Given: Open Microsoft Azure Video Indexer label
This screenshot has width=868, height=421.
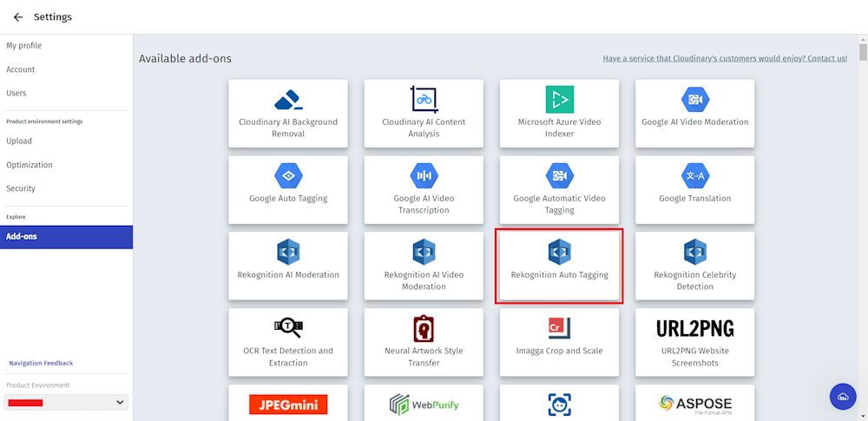Looking at the screenshot, I should [x=560, y=128].
